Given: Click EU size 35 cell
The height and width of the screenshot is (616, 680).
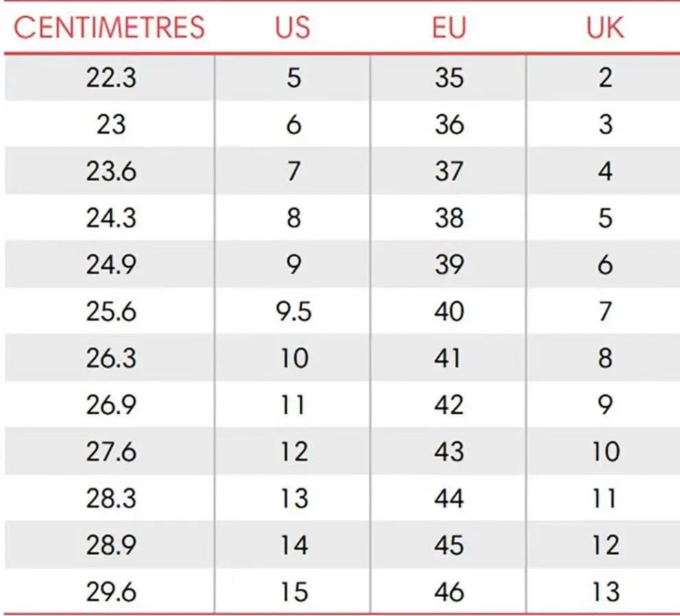Looking at the screenshot, I should (x=449, y=78).
